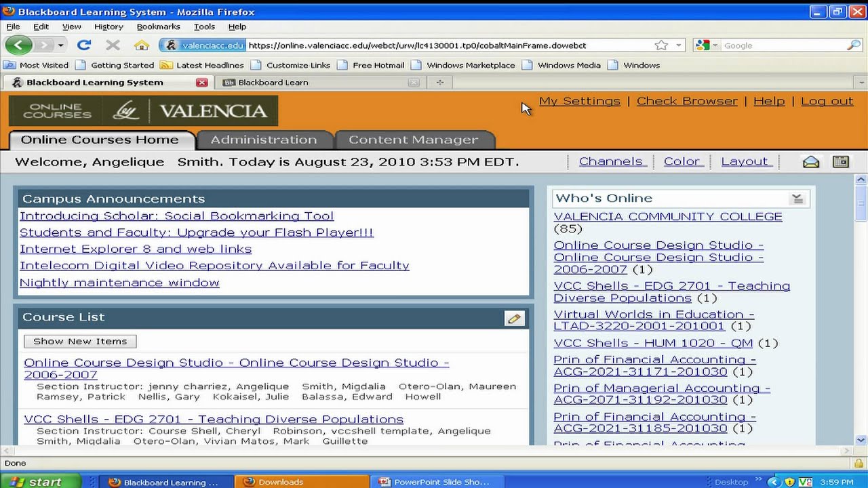Open the back/forward history dropdown arrow
Image resolution: width=868 pixels, height=488 pixels.
pyautogui.click(x=60, y=45)
